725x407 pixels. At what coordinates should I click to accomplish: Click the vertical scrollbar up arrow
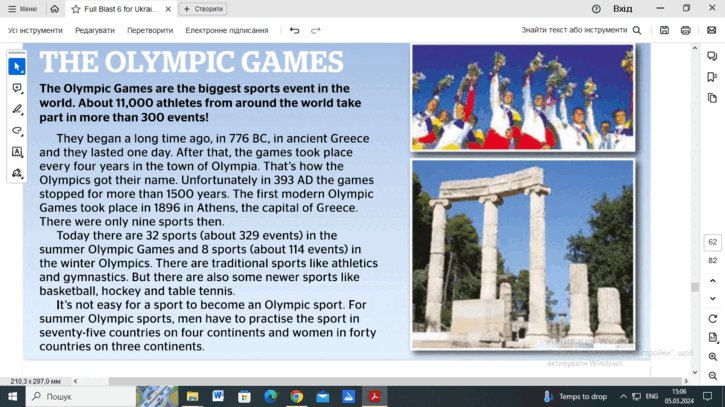click(x=694, y=48)
